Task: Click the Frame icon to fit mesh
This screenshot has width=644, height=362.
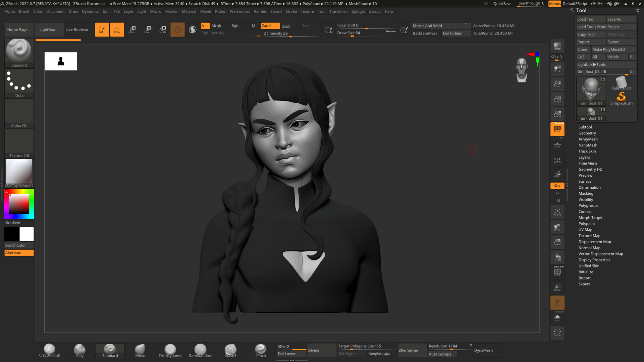Action: [557, 212]
